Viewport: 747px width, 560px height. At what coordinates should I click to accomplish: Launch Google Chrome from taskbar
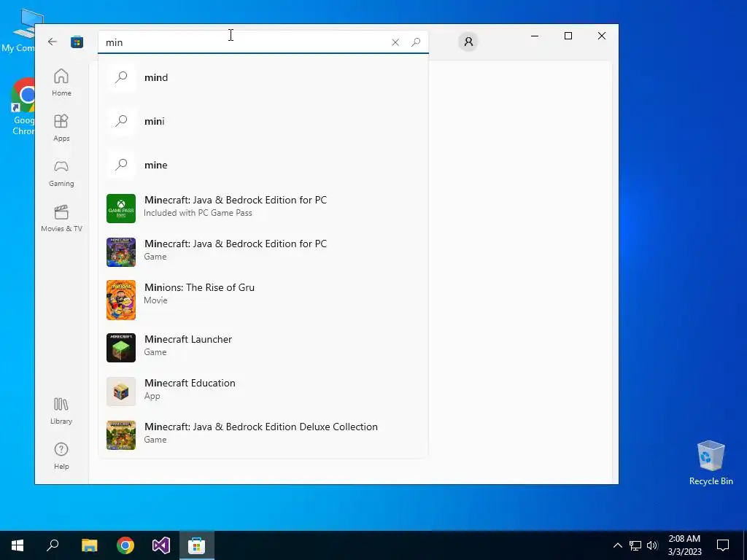click(x=125, y=545)
